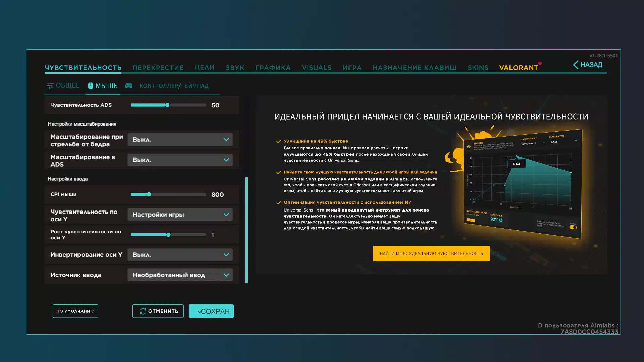Go to the ГРАФИКА tab

[273, 68]
